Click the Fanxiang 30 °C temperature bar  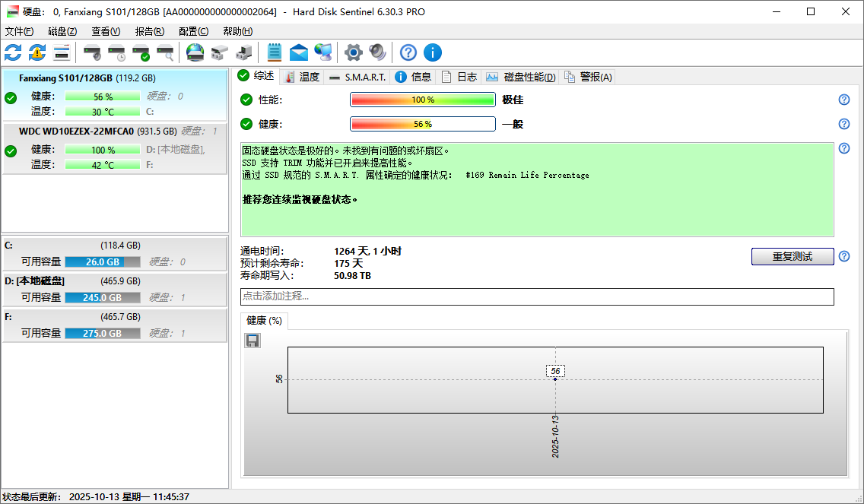tap(103, 111)
